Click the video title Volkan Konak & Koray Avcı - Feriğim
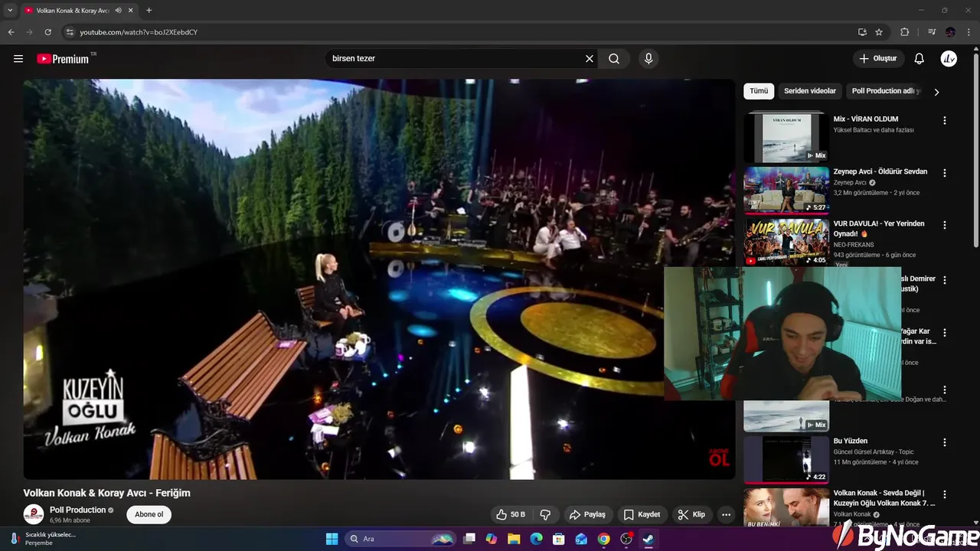The height and width of the screenshot is (551, 980). click(107, 493)
